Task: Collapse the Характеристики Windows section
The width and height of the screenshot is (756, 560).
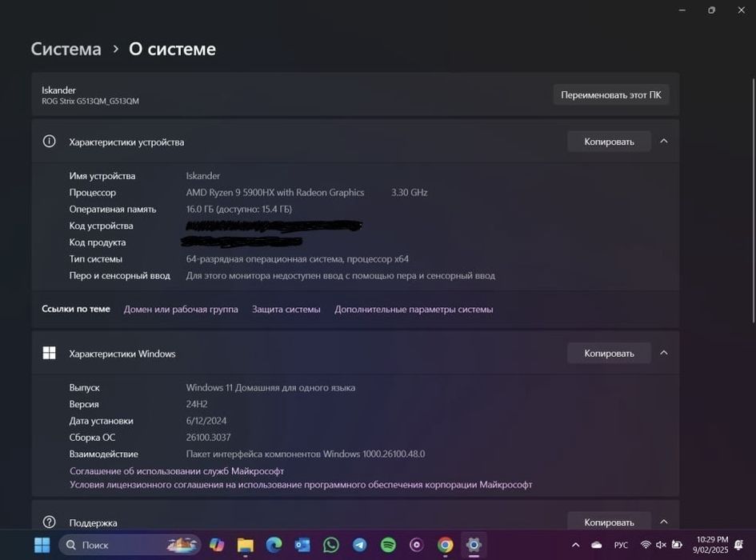Action: [x=664, y=353]
